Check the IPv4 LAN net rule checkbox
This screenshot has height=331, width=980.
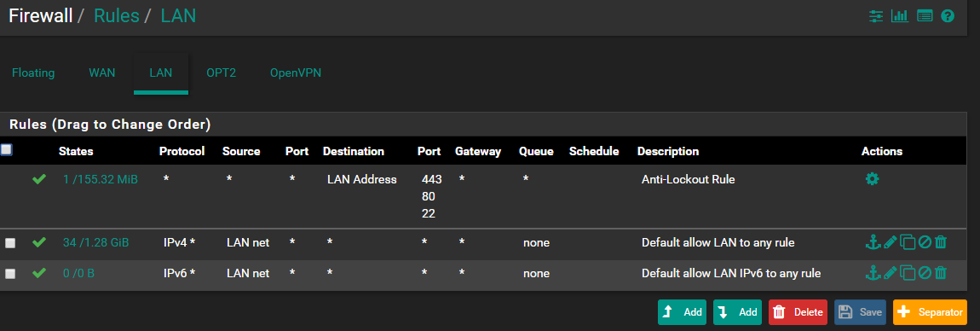[10, 243]
